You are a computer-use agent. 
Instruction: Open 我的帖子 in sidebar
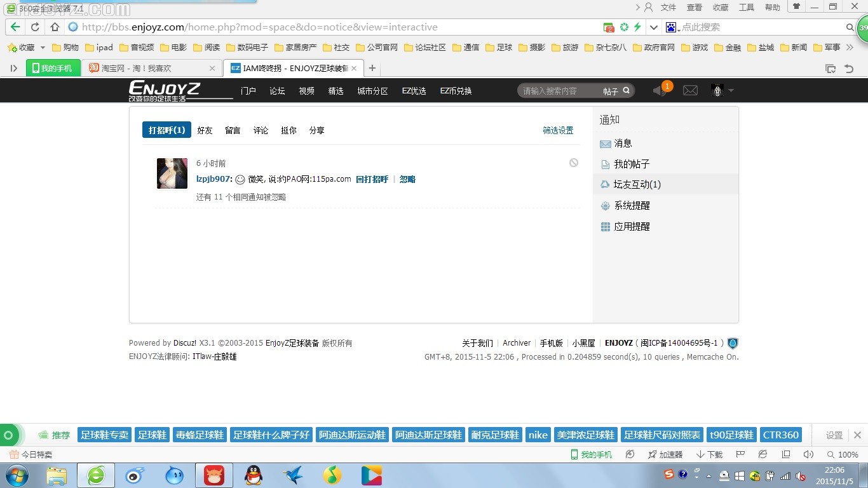(x=632, y=164)
